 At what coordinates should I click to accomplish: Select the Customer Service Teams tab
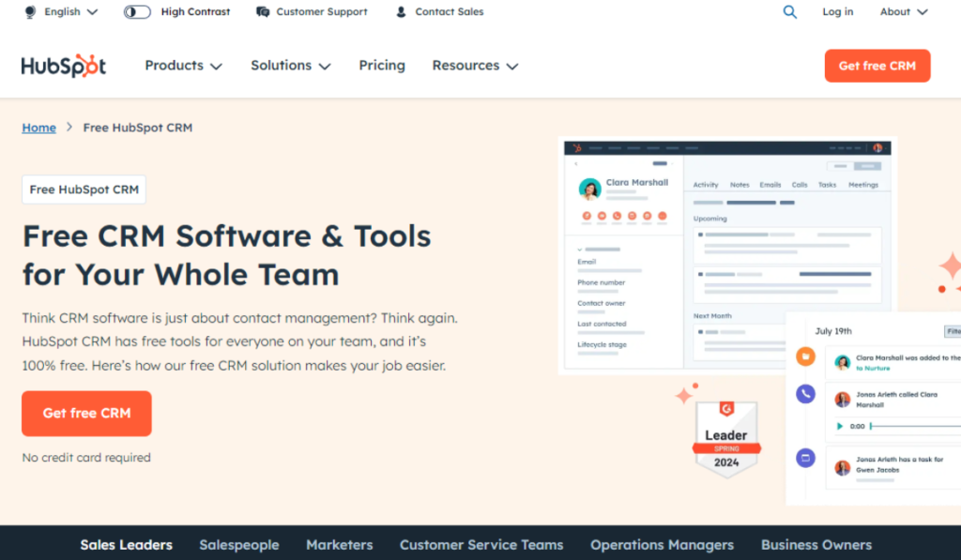click(481, 545)
